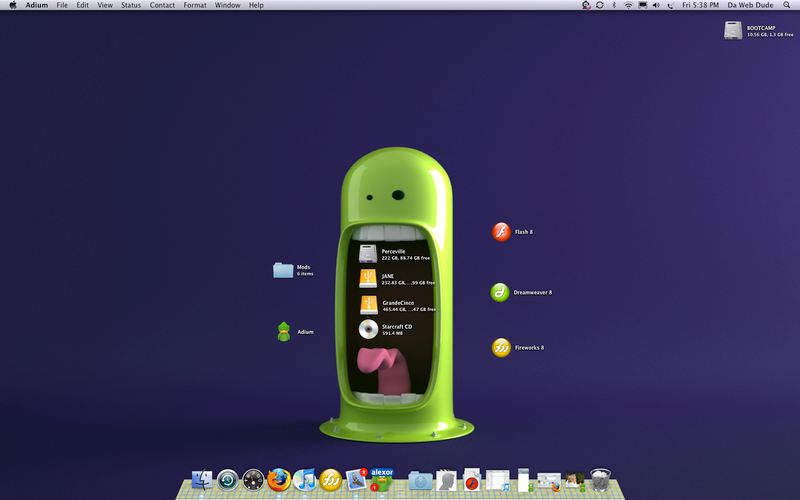Viewport: 800px width, 500px height.
Task: Select the GrandeCinco USB drive icon
Action: [x=369, y=305]
